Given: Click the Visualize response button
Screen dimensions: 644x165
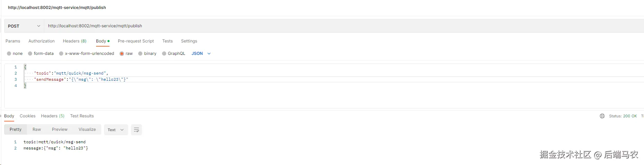Looking at the screenshot, I should tap(87, 129).
